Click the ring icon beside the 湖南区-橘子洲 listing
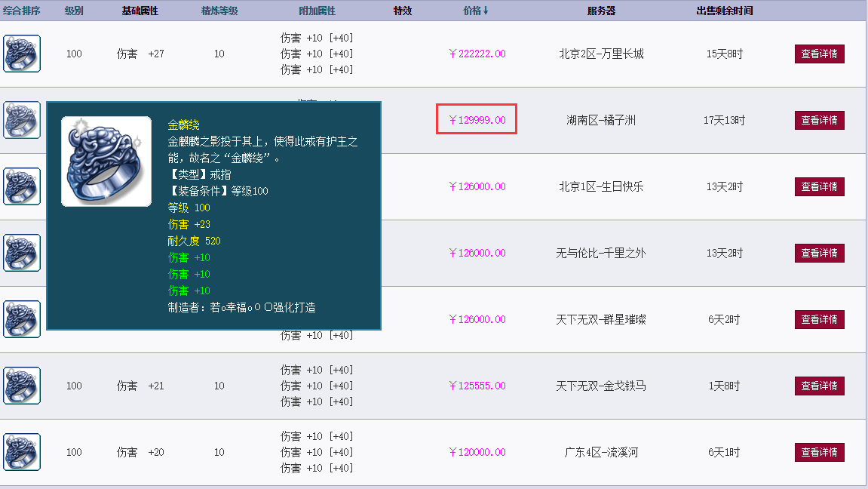This screenshot has width=868, height=489. (x=21, y=120)
